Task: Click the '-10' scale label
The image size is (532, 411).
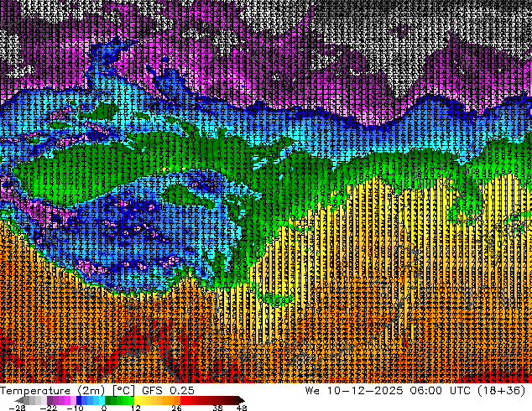Action: click(x=75, y=408)
